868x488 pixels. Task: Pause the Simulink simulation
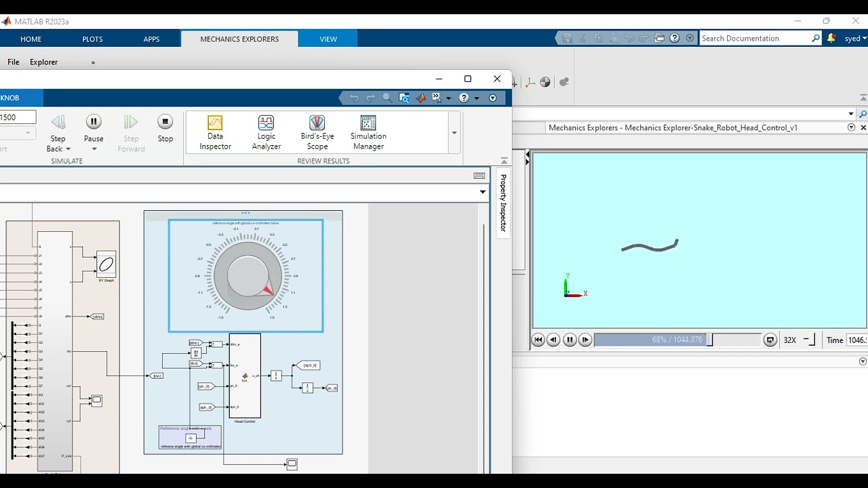pyautogui.click(x=94, y=122)
